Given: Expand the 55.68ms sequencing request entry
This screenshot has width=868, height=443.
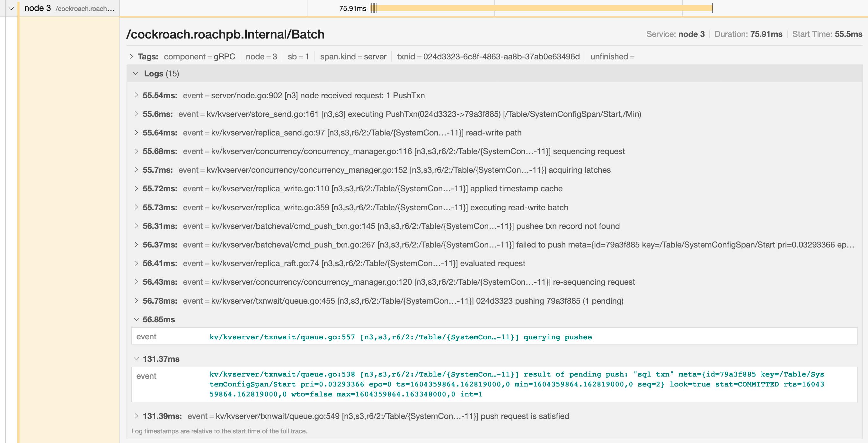Looking at the screenshot, I should pos(136,151).
